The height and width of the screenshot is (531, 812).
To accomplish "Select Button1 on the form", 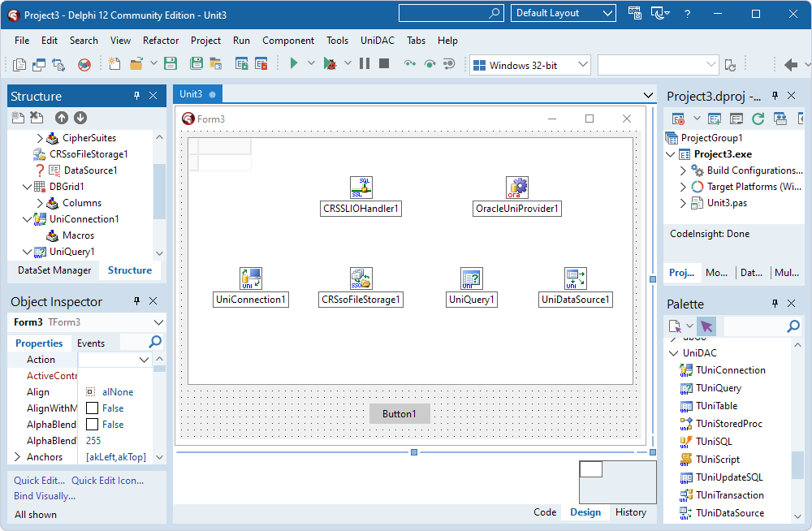I will click(400, 413).
